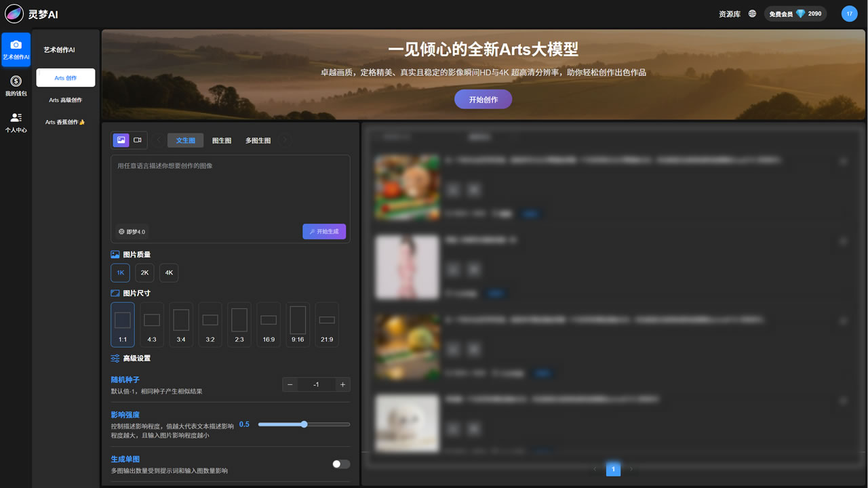Open the 即梦4.0 model selector

[x=132, y=232]
